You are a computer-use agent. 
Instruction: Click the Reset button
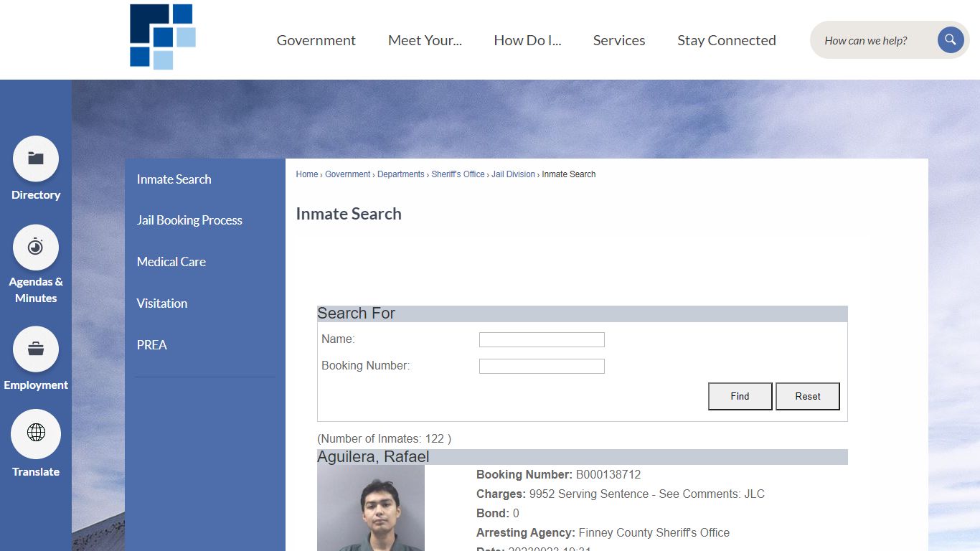tap(808, 396)
